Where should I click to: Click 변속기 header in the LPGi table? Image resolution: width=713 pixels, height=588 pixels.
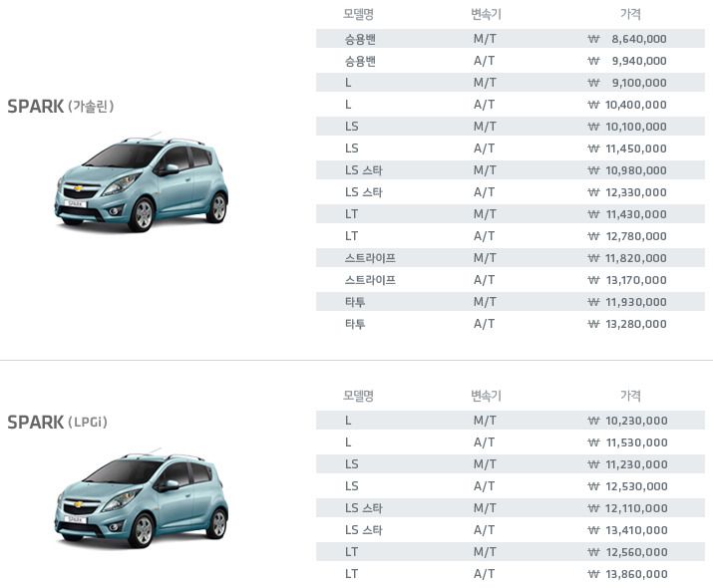[486, 396]
